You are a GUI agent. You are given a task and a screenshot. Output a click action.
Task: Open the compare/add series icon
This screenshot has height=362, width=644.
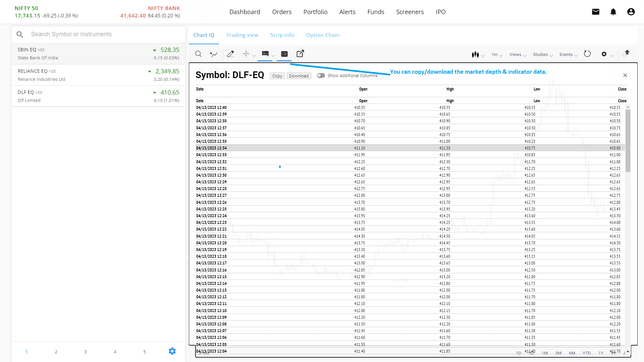[214, 54]
